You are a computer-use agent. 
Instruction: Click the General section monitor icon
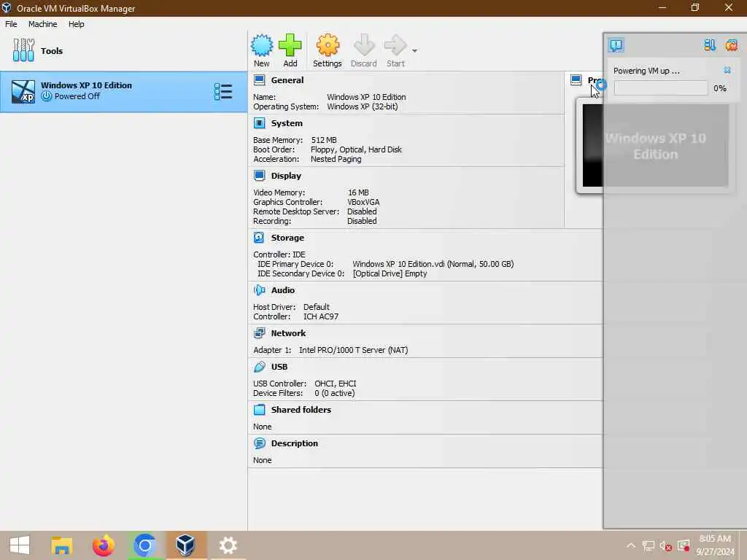click(x=259, y=80)
